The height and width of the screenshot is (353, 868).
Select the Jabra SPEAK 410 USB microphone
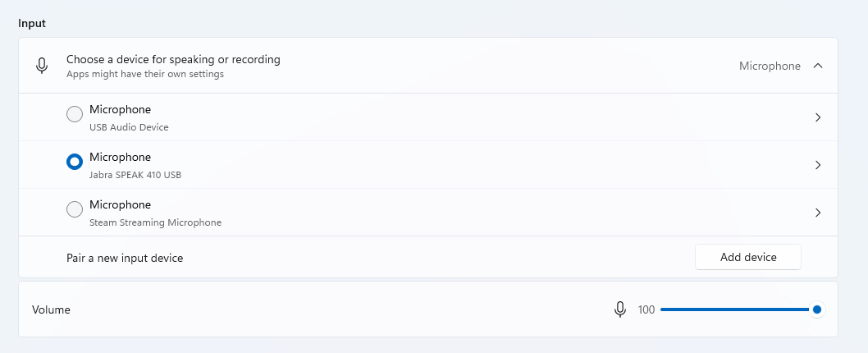click(x=75, y=163)
